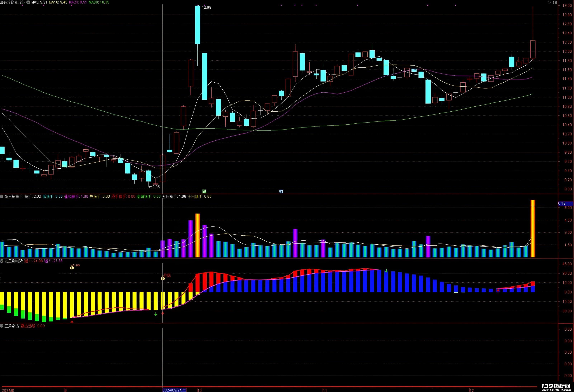Click the 2024/09/24 date marker on timeline
The width and height of the screenshot is (574, 392).
click(x=174, y=390)
